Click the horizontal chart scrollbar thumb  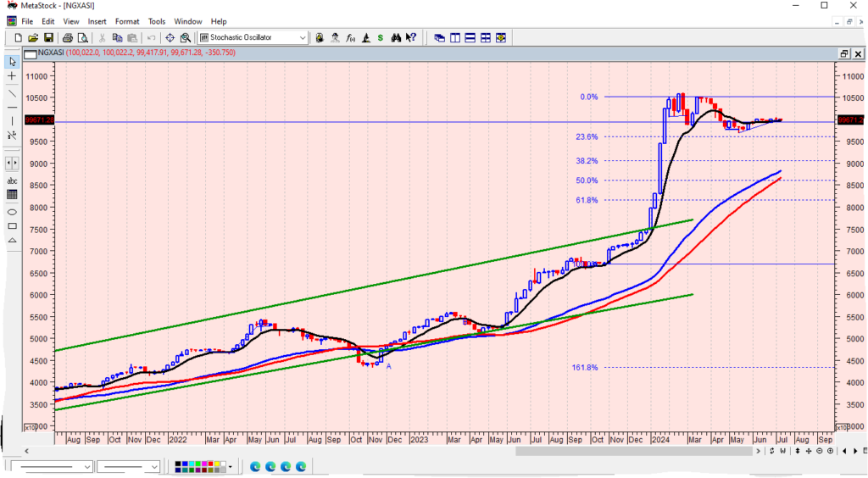point(636,451)
